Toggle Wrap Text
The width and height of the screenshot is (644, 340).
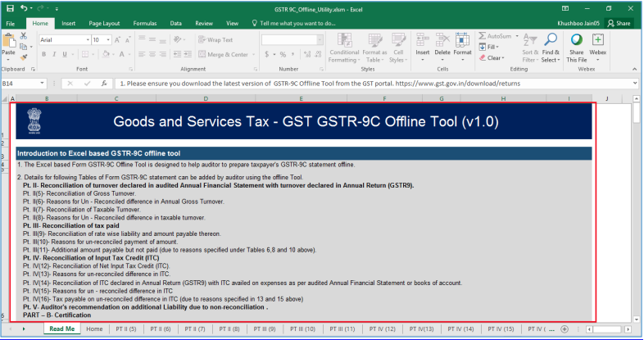[x=215, y=40]
